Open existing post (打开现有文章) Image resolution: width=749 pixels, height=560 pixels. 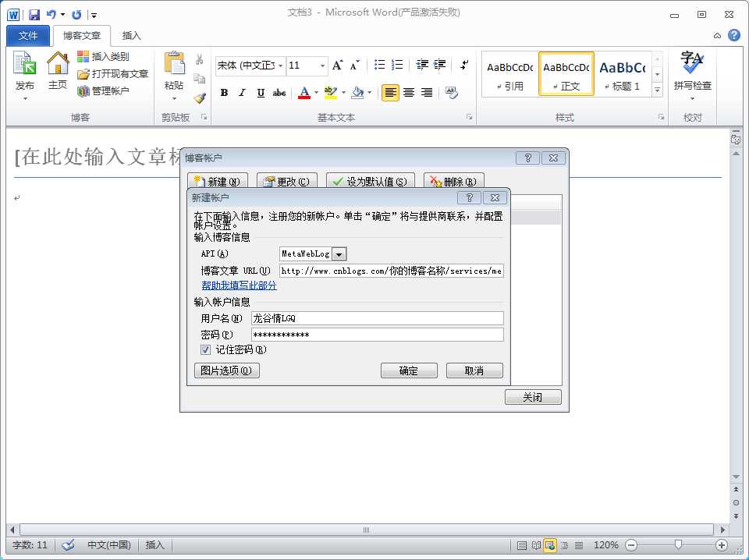coord(112,73)
